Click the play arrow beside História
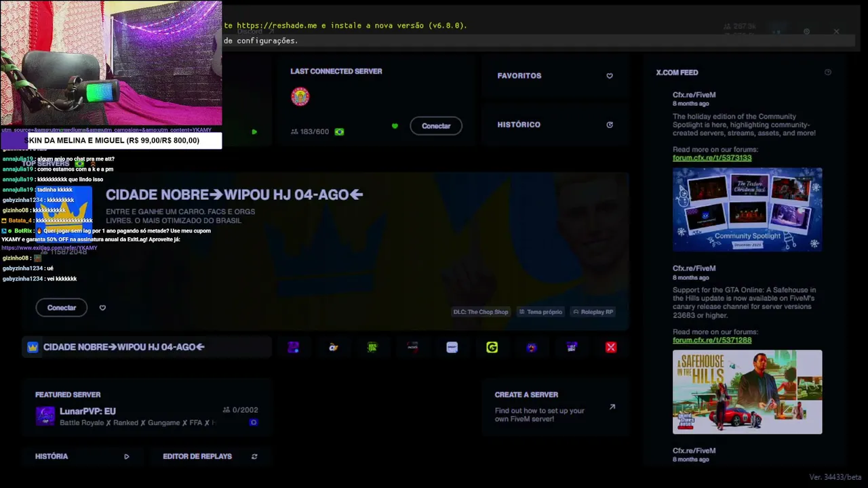Screen dimensions: 868x488 127,457
